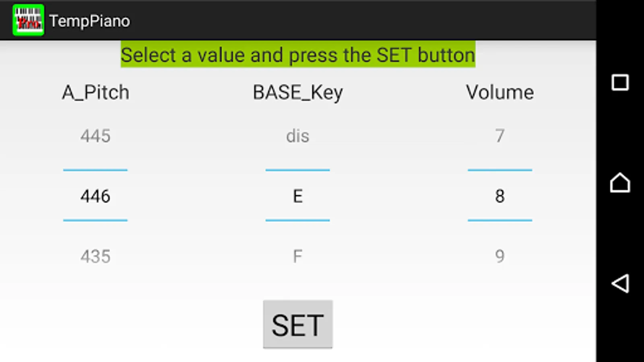The width and height of the screenshot is (644, 362).
Task: Click the BASE_Key column label
Action: [x=297, y=93]
